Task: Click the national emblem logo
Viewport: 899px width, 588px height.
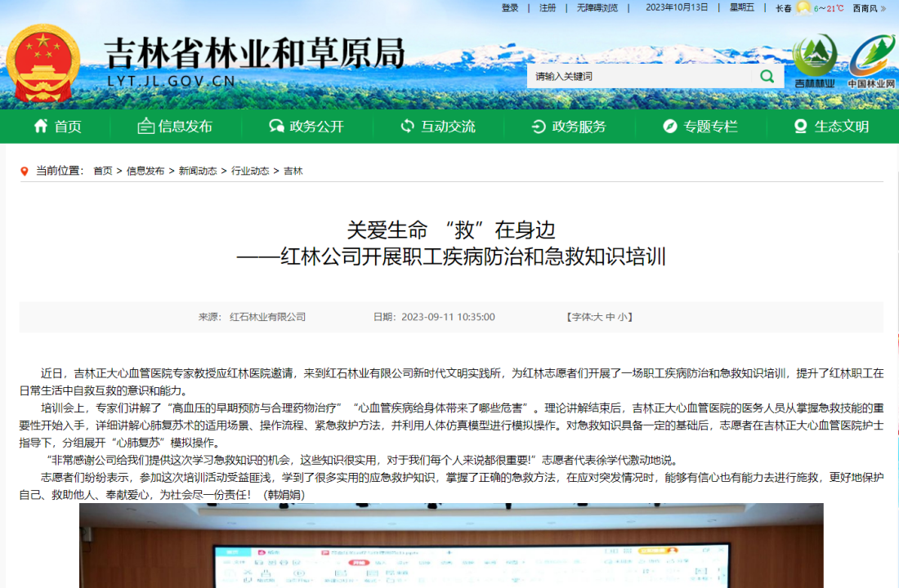Action: point(42,63)
